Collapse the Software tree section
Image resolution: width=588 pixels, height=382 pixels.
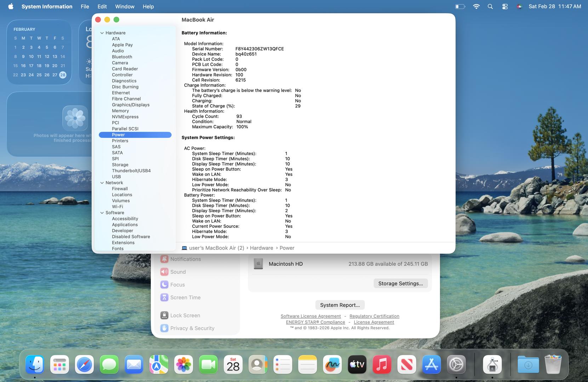[x=102, y=213]
